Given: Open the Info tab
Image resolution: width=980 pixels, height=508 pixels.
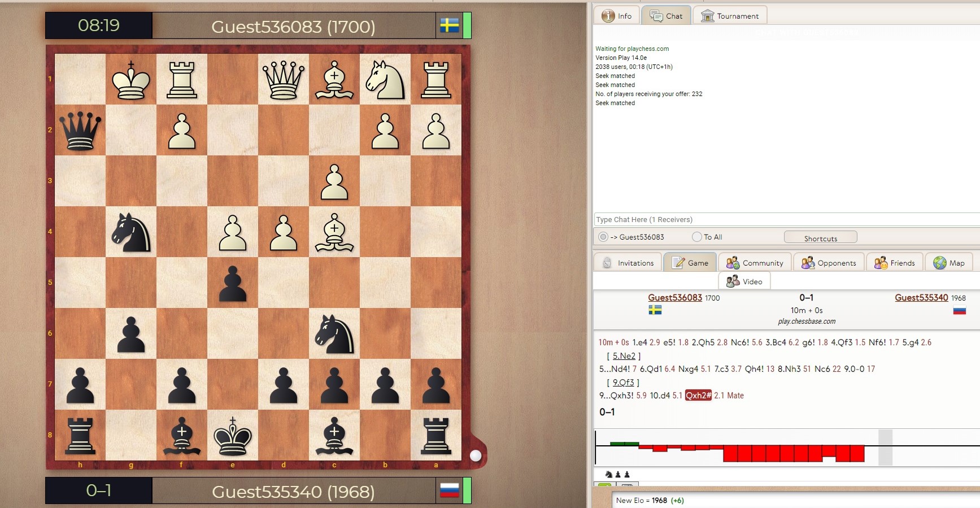Looking at the screenshot, I should tap(617, 16).
